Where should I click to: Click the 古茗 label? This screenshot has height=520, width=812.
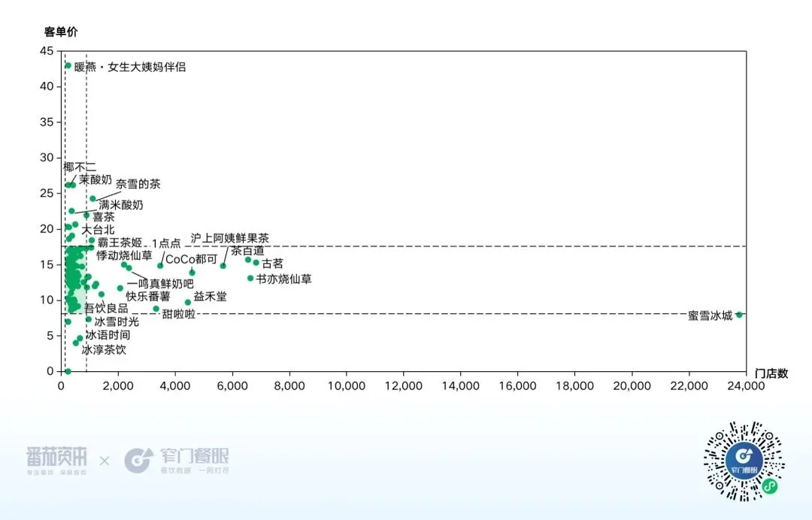click(x=272, y=264)
